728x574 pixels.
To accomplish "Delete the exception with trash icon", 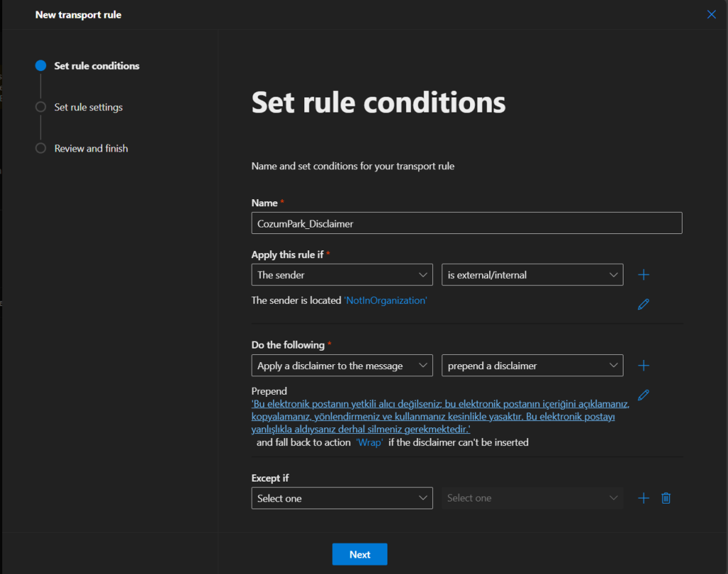I will point(665,498).
